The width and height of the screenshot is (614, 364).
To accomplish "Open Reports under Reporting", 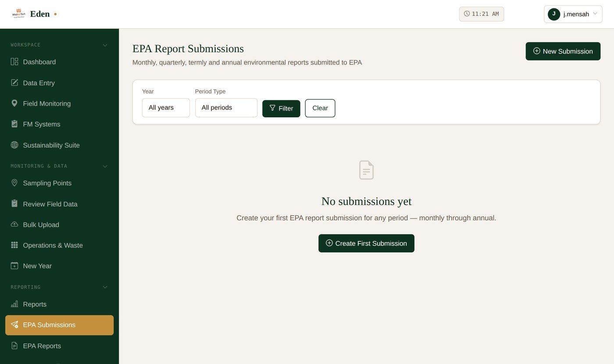I will pyautogui.click(x=59, y=304).
